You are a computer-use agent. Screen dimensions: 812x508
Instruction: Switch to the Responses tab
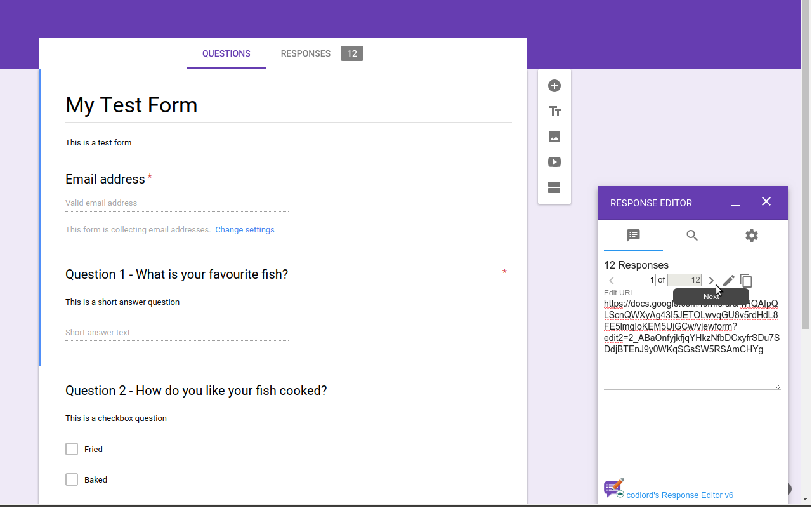tap(306, 54)
